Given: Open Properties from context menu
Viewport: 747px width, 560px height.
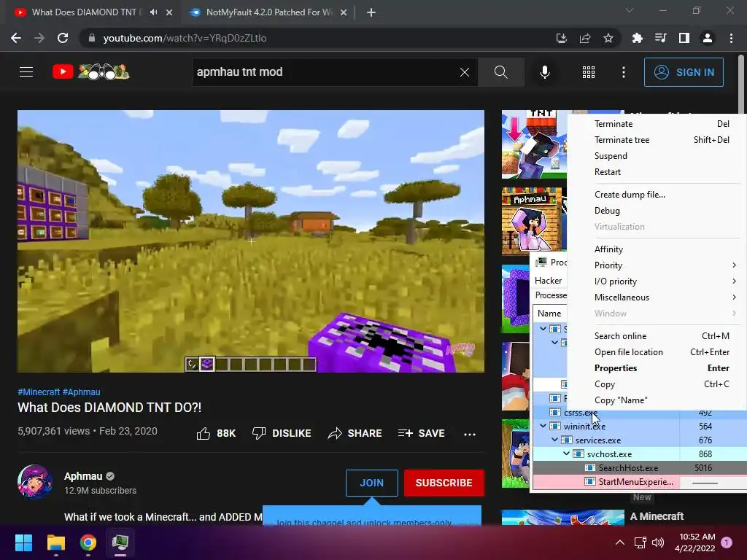Looking at the screenshot, I should [657, 368].
